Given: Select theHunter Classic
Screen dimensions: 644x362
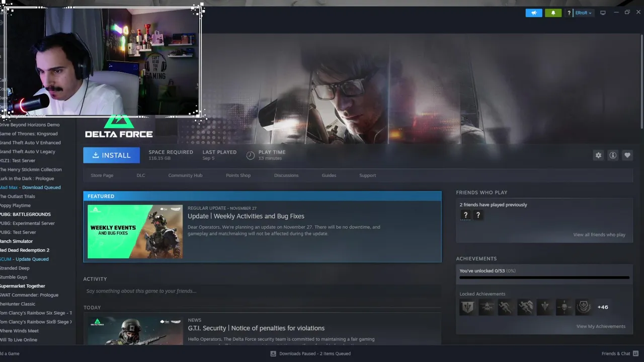Looking at the screenshot, I should tap(17, 304).
